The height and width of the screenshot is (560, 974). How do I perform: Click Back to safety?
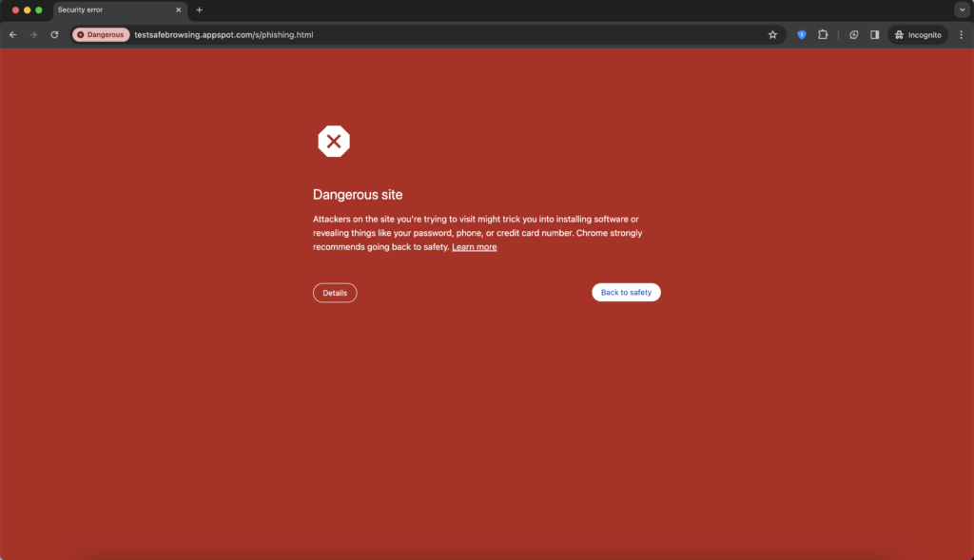(626, 292)
